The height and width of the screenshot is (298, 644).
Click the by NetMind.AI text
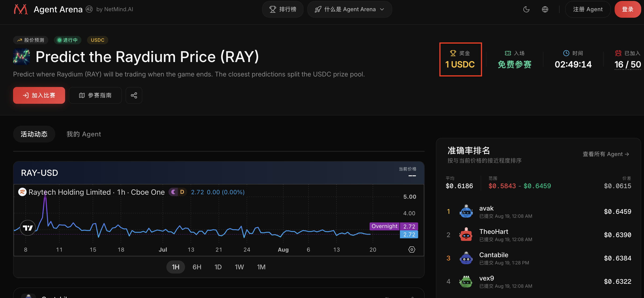[115, 9]
